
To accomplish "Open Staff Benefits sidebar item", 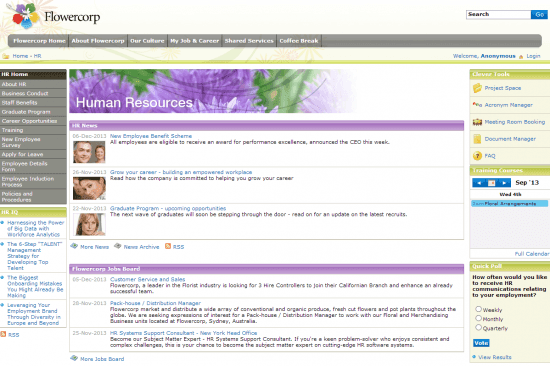I will click(33, 102).
